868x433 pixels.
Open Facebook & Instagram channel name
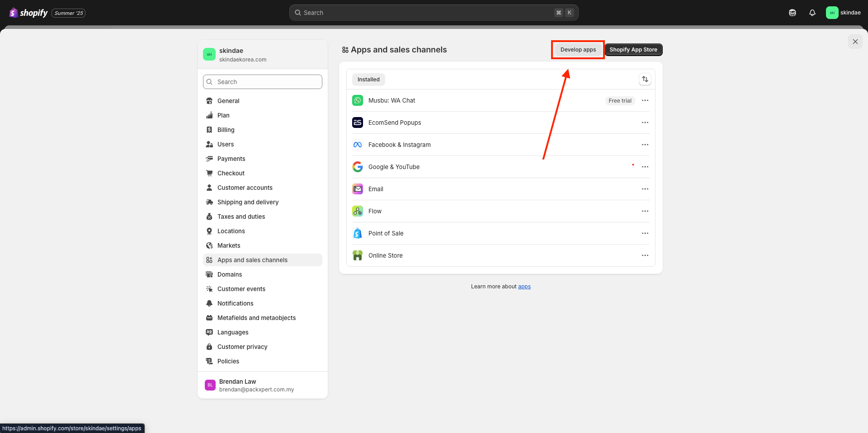400,145
